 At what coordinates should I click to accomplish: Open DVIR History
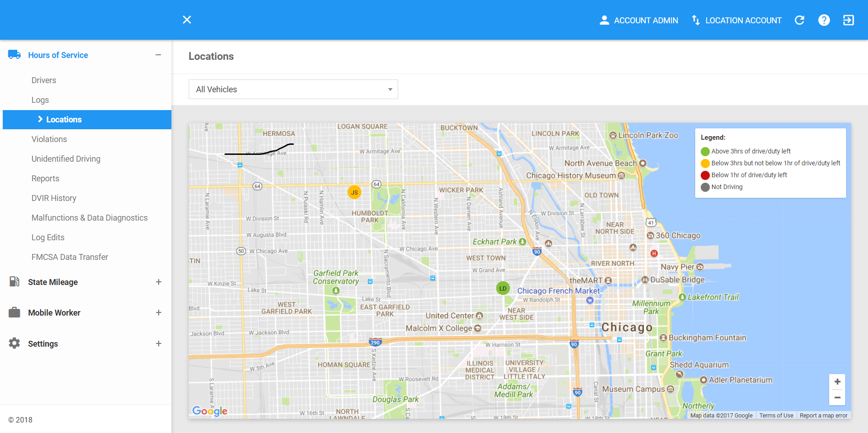[x=54, y=198]
